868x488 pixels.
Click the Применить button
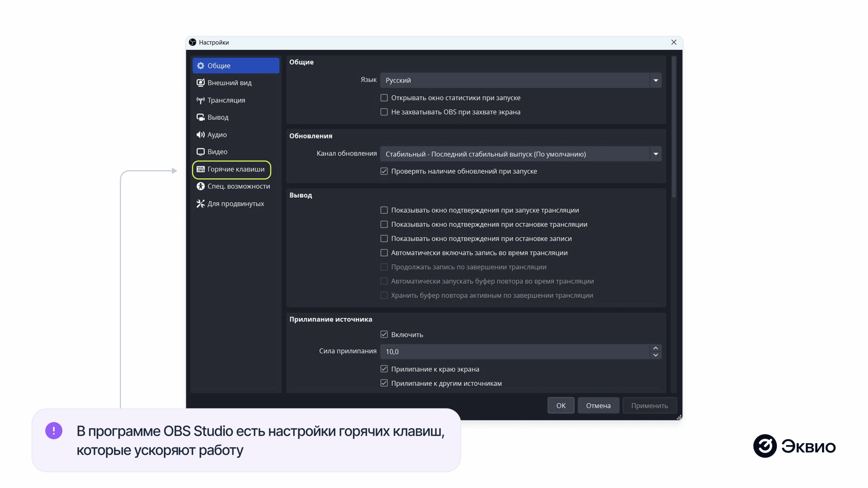point(649,405)
